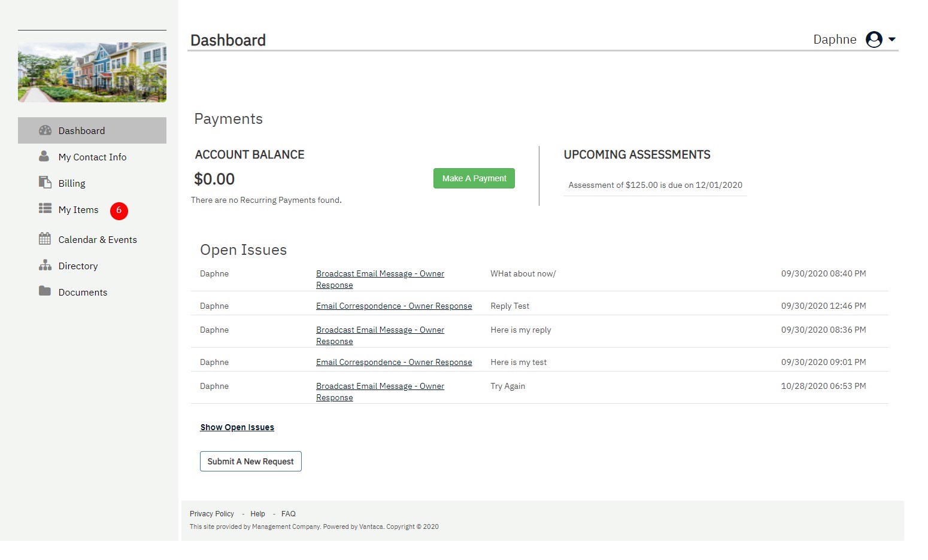
Task: Open the My Contact Info menu item
Action: [x=92, y=157]
